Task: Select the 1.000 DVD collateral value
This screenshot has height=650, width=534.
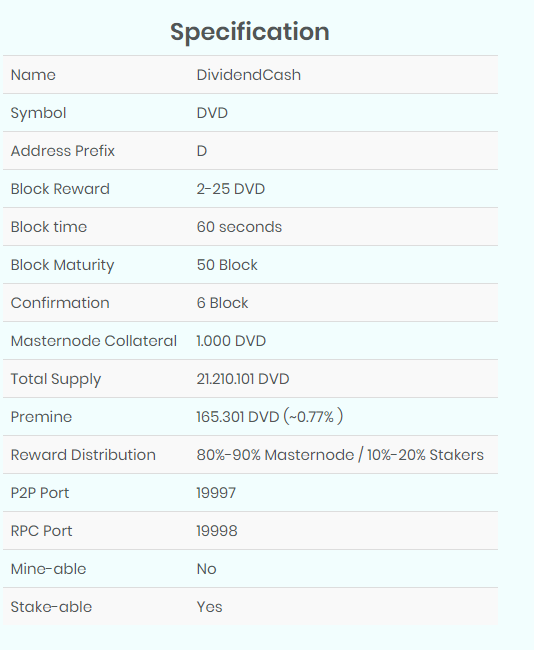Action: click(x=231, y=341)
